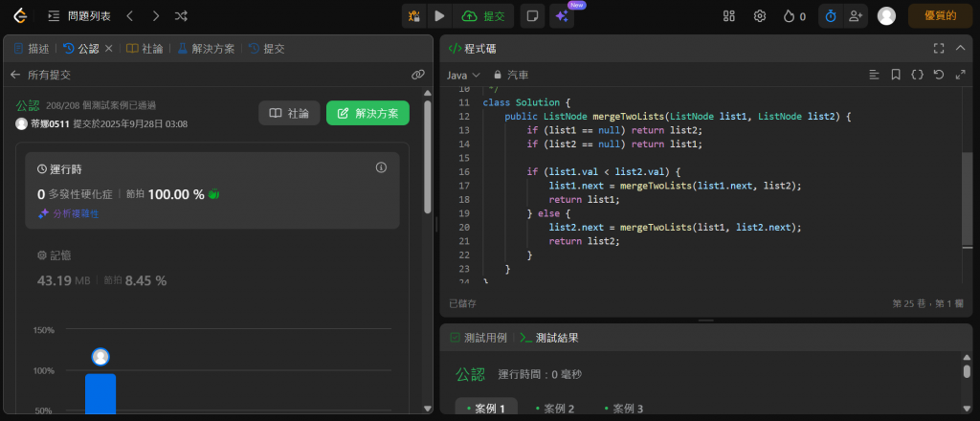
Task: Pick a random problem with shuffle icon
Action: click(x=181, y=16)
